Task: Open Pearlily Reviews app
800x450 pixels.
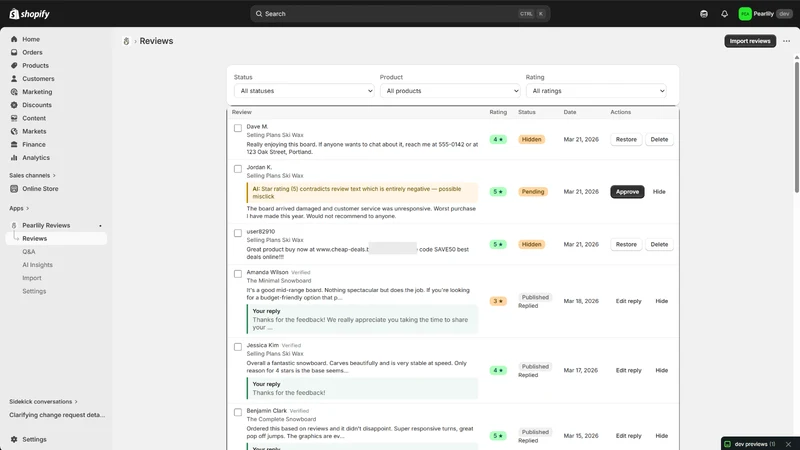Action: coord(46,226)
